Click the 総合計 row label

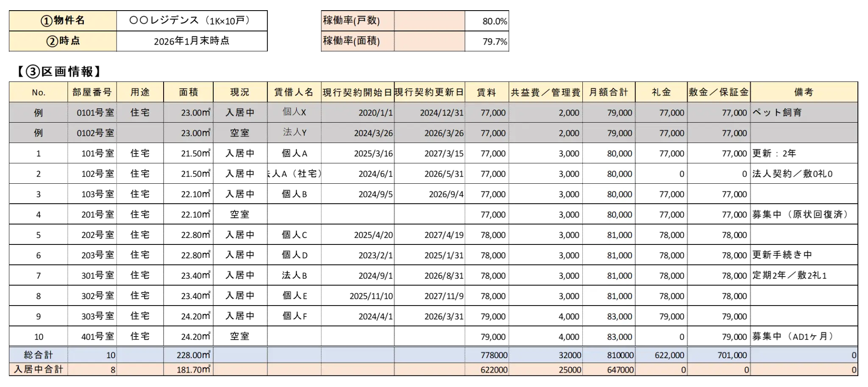[x=38, y=355]
